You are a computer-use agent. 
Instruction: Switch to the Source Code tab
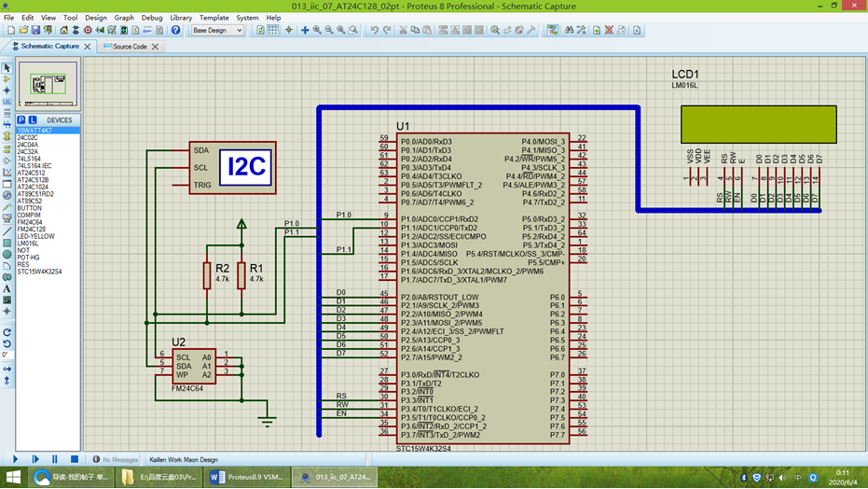[130, 47]
